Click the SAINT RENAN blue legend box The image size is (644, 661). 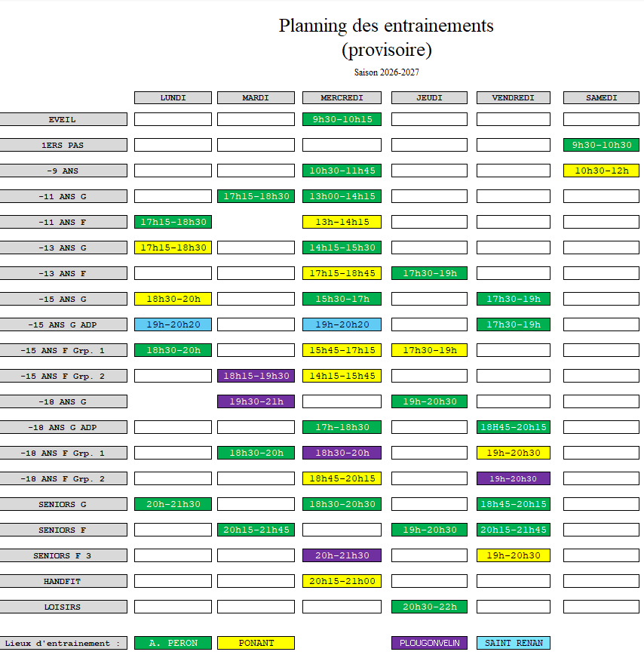point(513,643)
